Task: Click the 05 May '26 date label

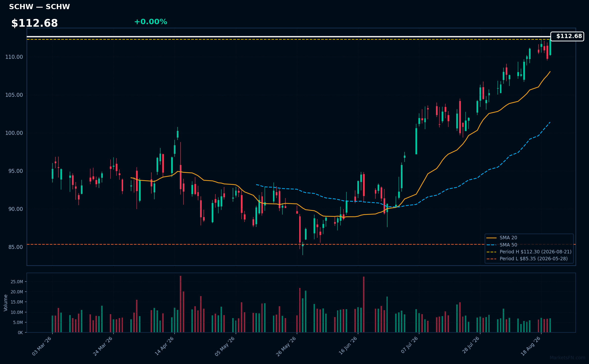Action: (225, 346)
